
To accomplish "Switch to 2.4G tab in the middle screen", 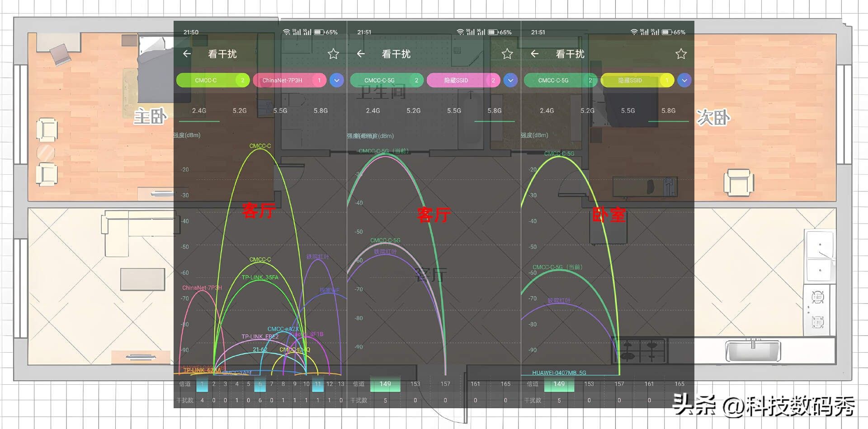I will (373, 111).
